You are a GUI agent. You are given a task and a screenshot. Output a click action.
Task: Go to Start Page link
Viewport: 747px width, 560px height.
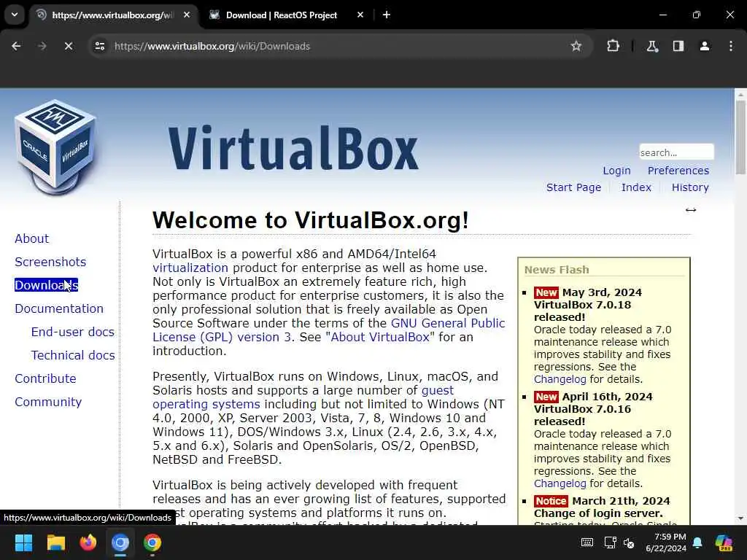tap(573, 187)
